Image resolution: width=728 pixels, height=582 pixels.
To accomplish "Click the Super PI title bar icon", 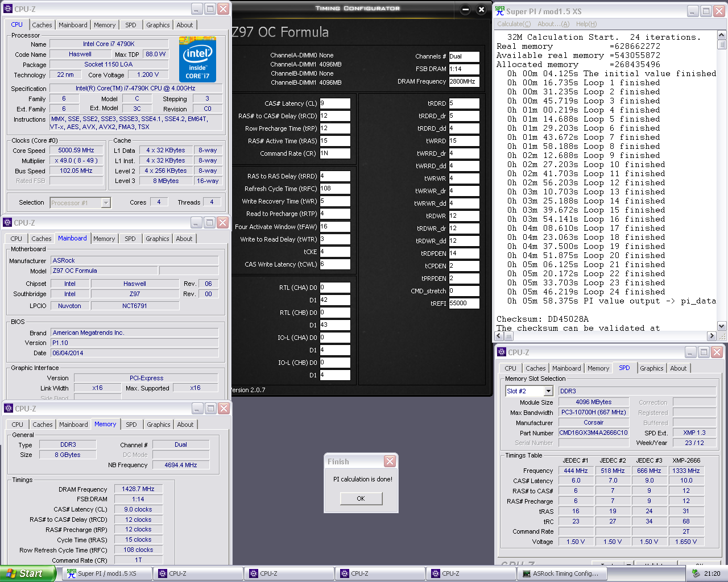I will point(500,11).
